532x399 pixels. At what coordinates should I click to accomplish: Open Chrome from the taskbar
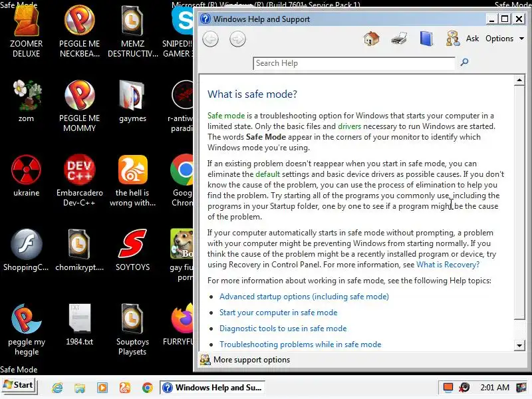[147, 388]
